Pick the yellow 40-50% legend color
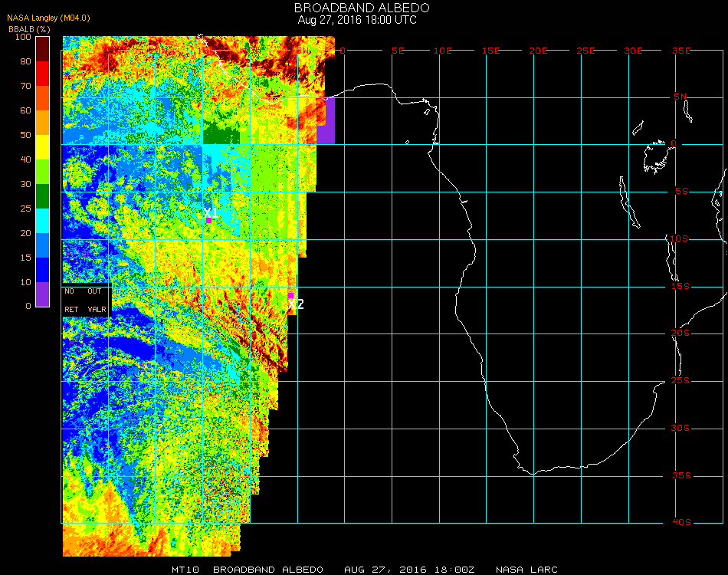Image resolution: width=728 pixels, height=575 pixels. pyautogui.click(x=43, y=147)
